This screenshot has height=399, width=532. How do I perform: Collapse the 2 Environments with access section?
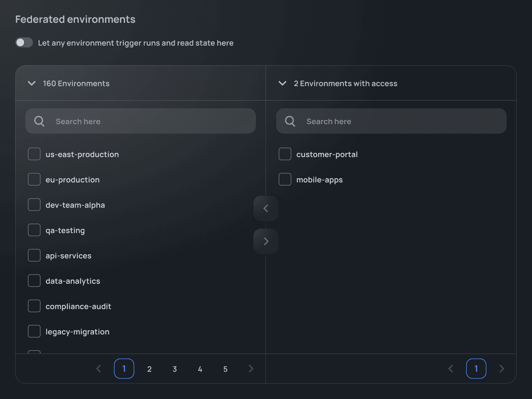click(x=282, y=83)
